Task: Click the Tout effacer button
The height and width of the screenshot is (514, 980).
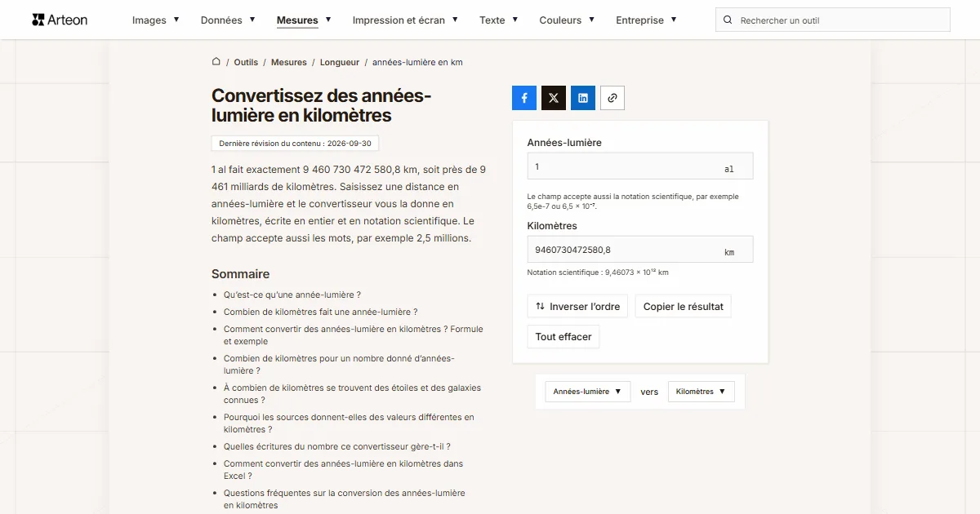Action: (x=563, y=337)
